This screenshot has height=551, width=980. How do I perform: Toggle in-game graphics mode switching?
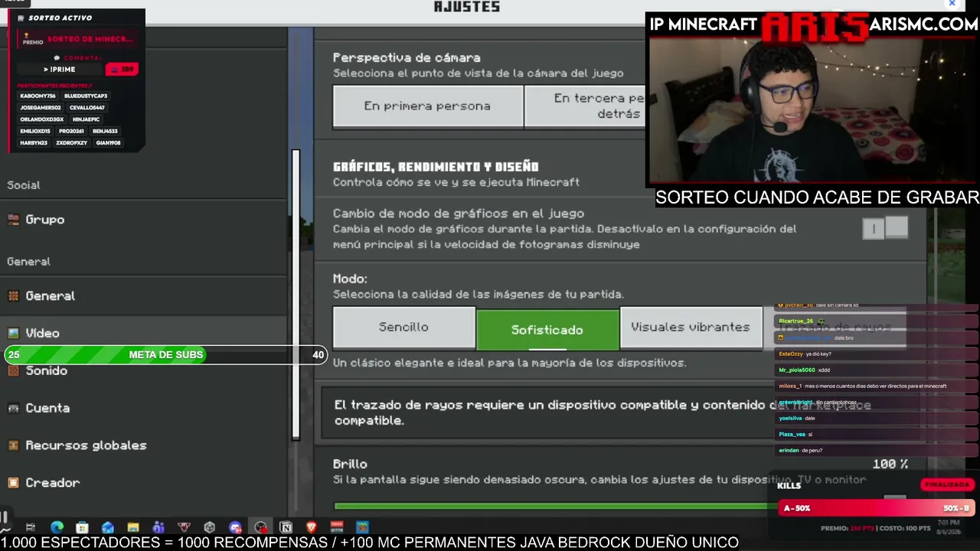click(885, 228)
